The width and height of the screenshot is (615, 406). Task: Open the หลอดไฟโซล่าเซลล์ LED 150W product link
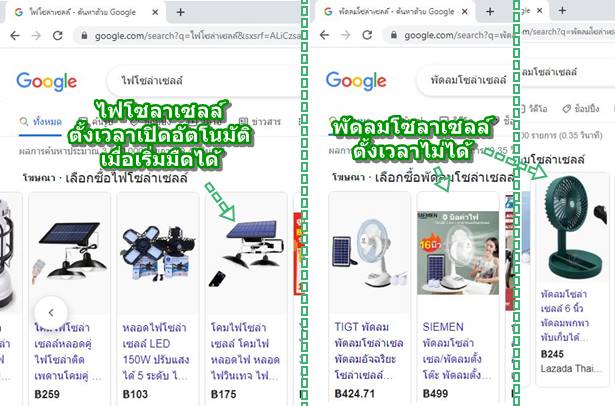155,352
